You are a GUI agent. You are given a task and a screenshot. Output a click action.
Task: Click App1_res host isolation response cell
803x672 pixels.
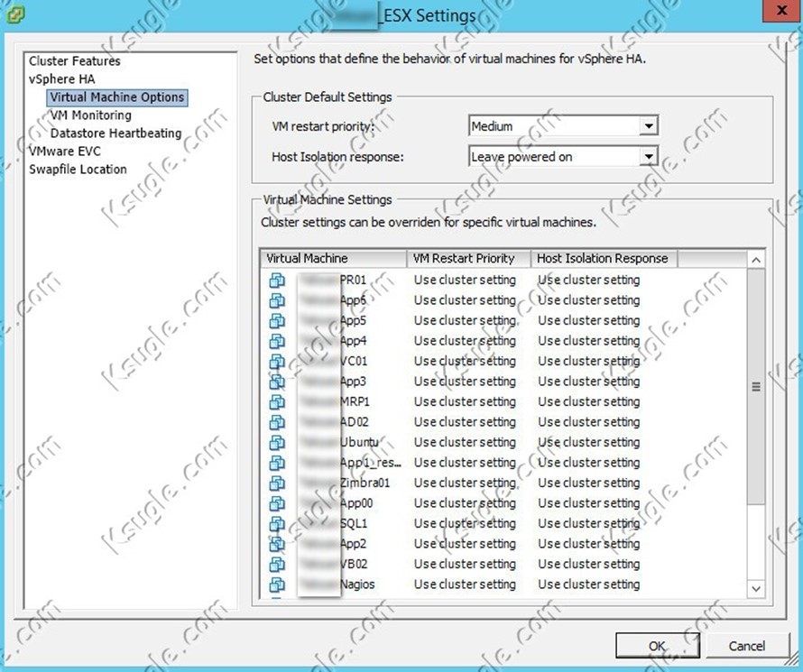click(x=589, y=463)
